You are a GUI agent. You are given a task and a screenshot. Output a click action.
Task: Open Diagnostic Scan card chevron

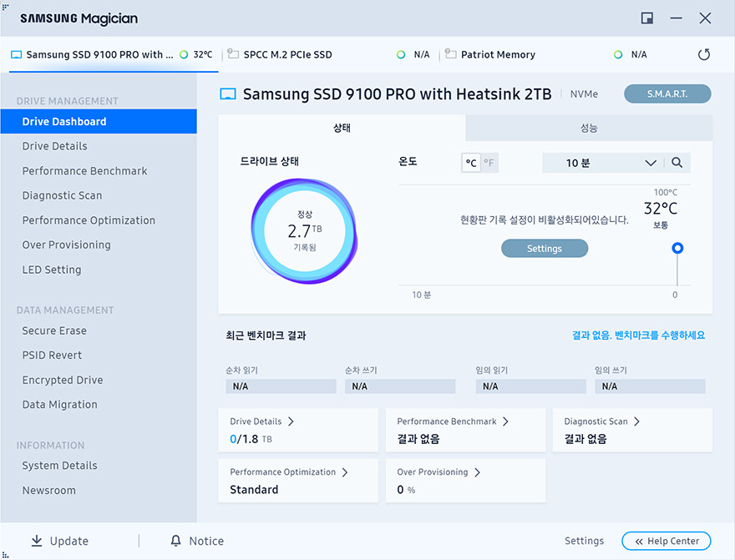[x=636, y=421]
